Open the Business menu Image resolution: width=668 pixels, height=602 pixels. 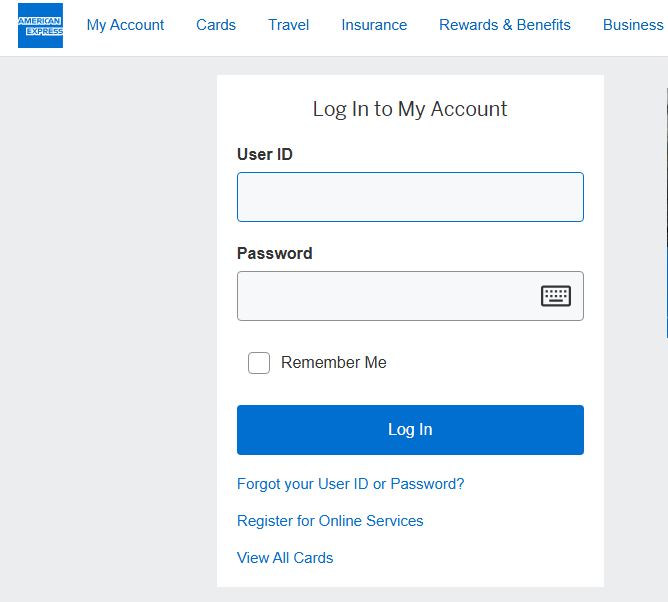point(633,25)
